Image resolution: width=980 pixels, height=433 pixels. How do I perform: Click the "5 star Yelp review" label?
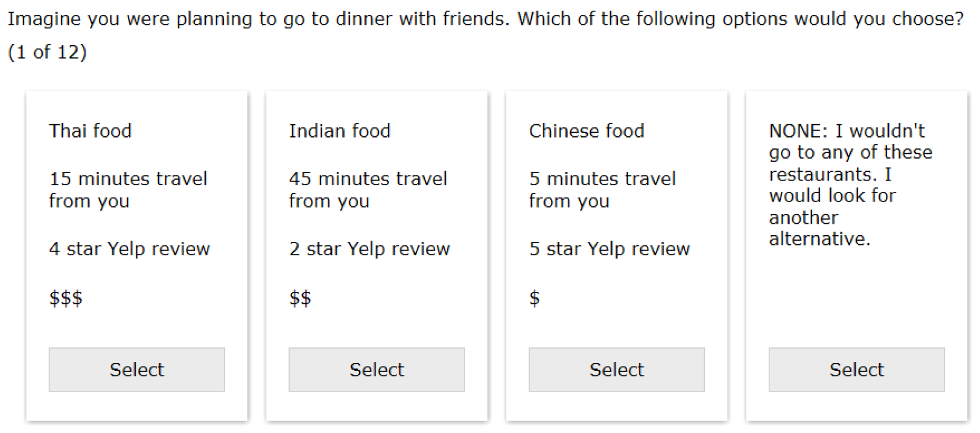pos(609,248)
